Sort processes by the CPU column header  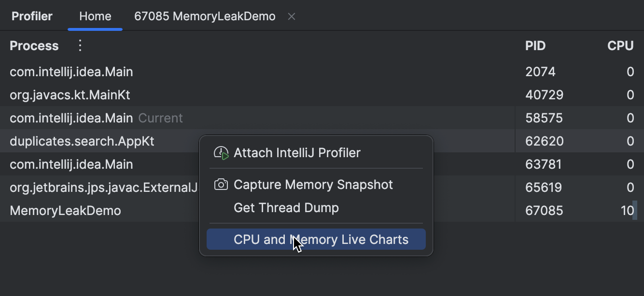point(620,45)
